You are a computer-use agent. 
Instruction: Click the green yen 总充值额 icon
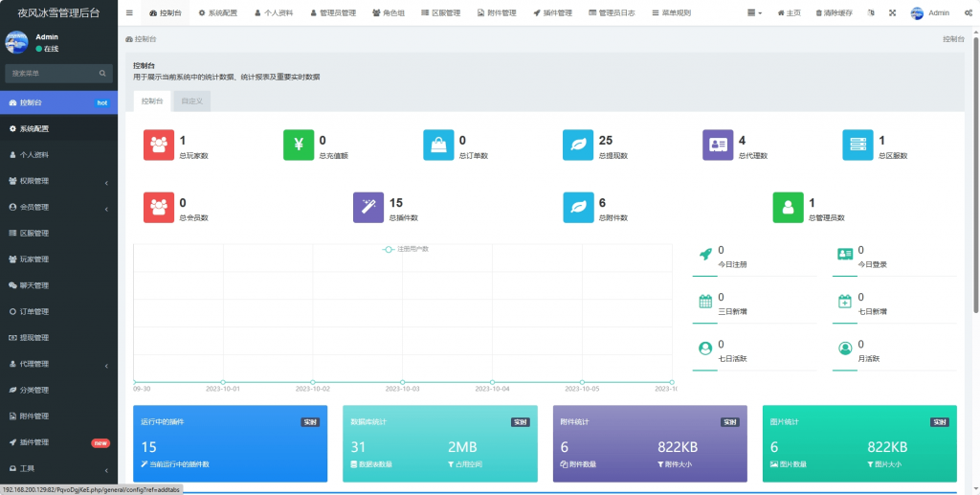pos(299,145)
